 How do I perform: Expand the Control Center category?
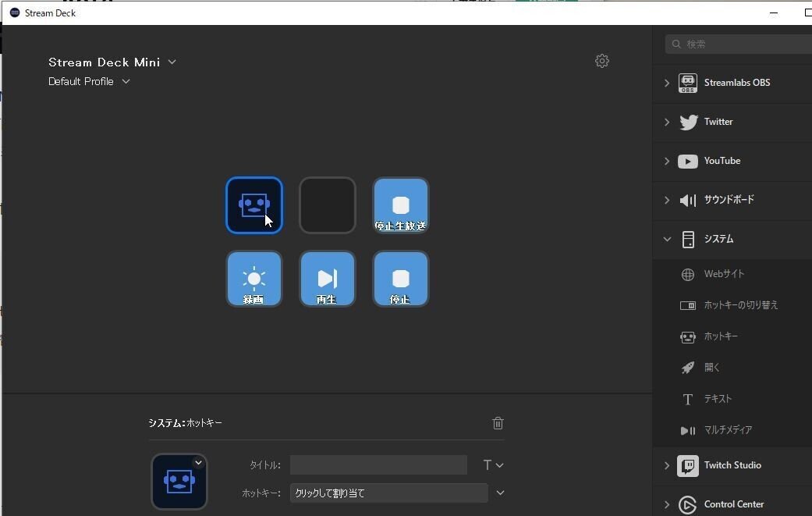point(667,504)
